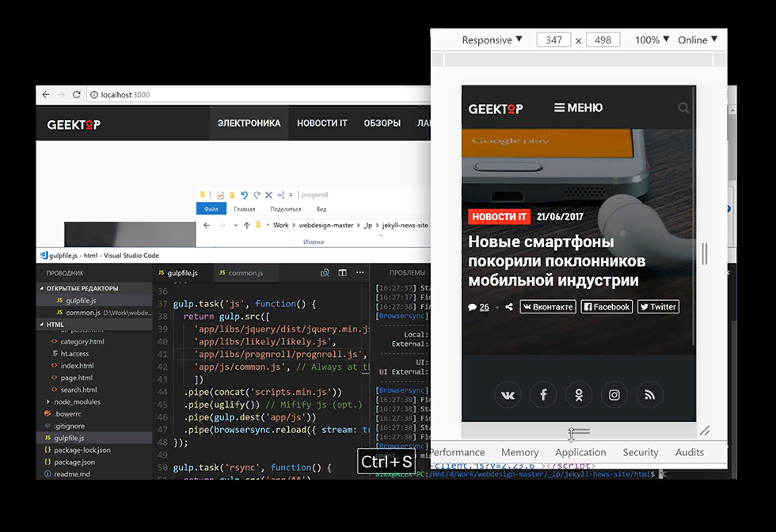The width and height of the screenshot is (776, 532).
Task: Open the three-dots more actions menu in editor
Action: (x=359, y=272)
